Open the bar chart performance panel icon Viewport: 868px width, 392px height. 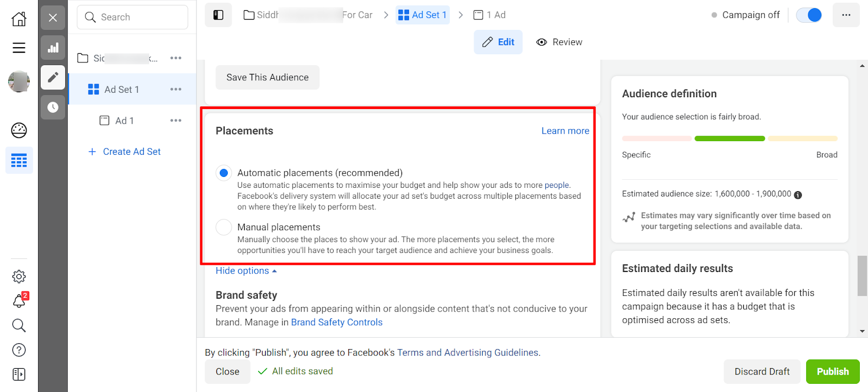[53, 48]
